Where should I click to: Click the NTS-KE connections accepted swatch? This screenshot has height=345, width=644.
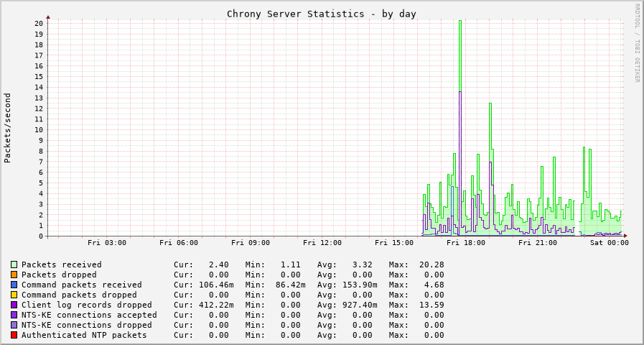pyautogui.click(x=14, y=315)
